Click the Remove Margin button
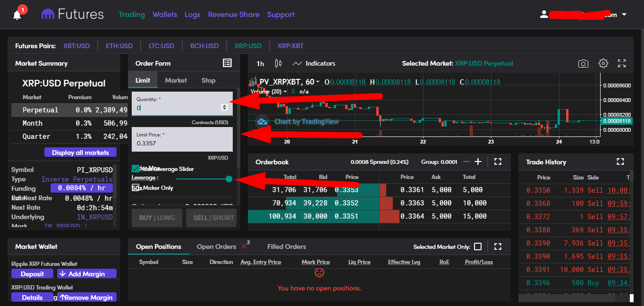Viewport: 644px width, 306px height. point(87,297)
